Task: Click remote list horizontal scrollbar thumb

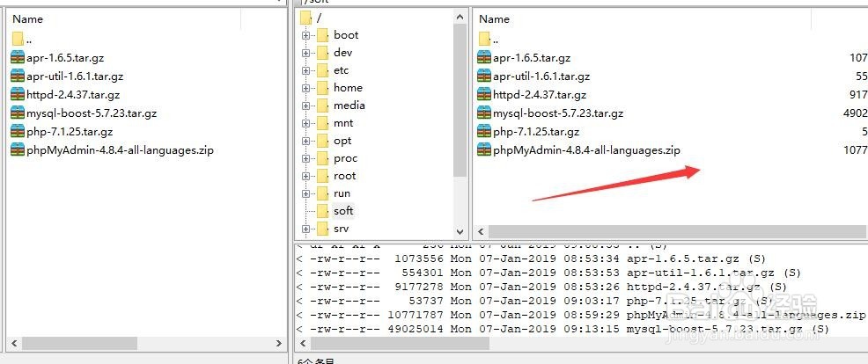Action: 677,232
